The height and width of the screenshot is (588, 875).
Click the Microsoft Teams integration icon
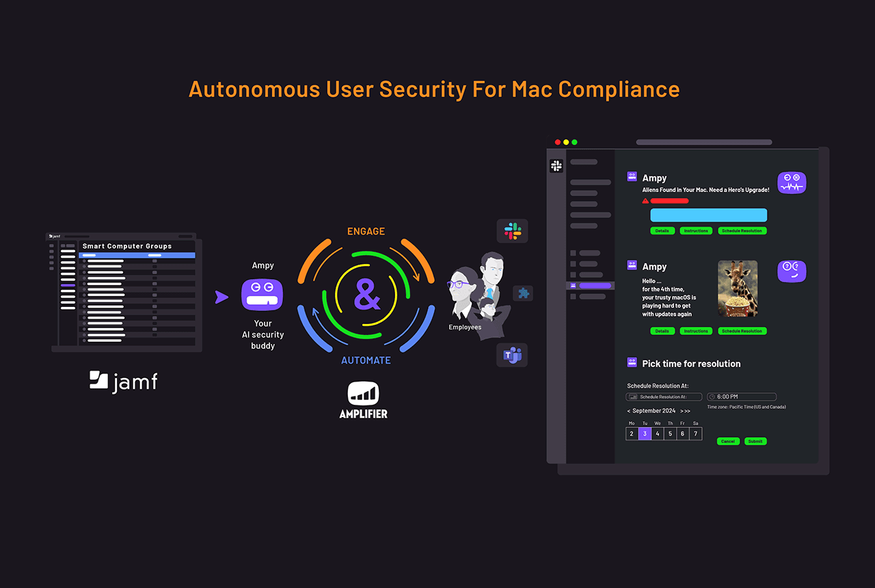512,355
